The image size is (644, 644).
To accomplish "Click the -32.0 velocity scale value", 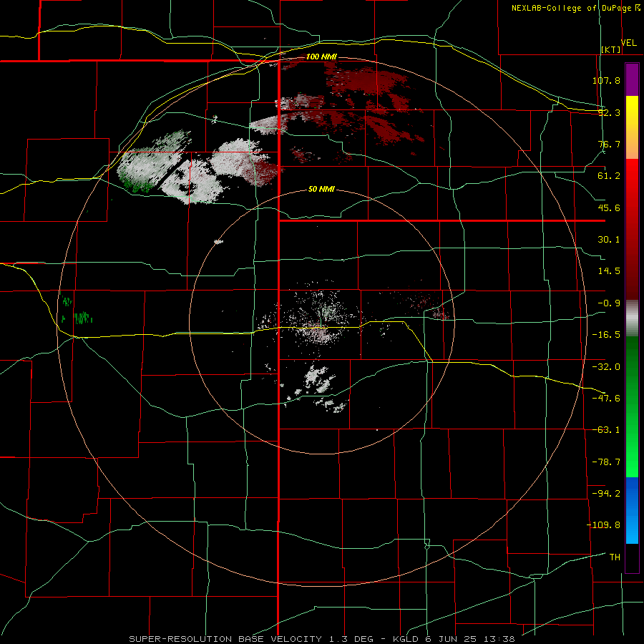I will (606, 367).
